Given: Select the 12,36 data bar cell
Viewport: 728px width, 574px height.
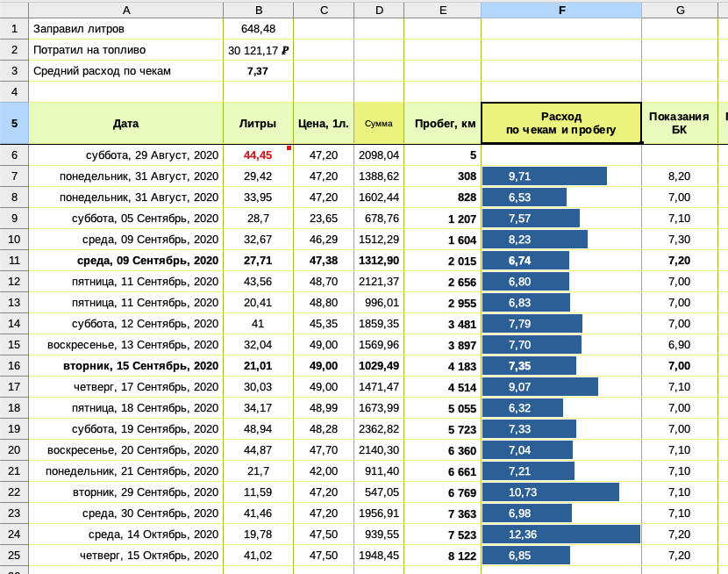Looking at the screenshot, I should click(x=561, y=535).
